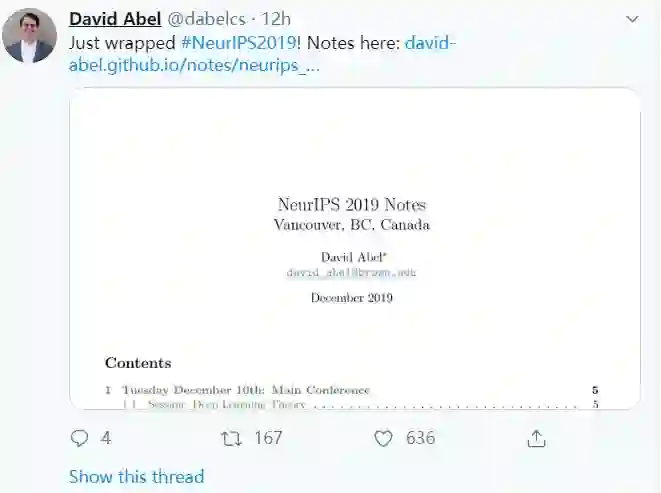Click the retweet icon
This screenshot has height=493, width=661.
[231, 438]
